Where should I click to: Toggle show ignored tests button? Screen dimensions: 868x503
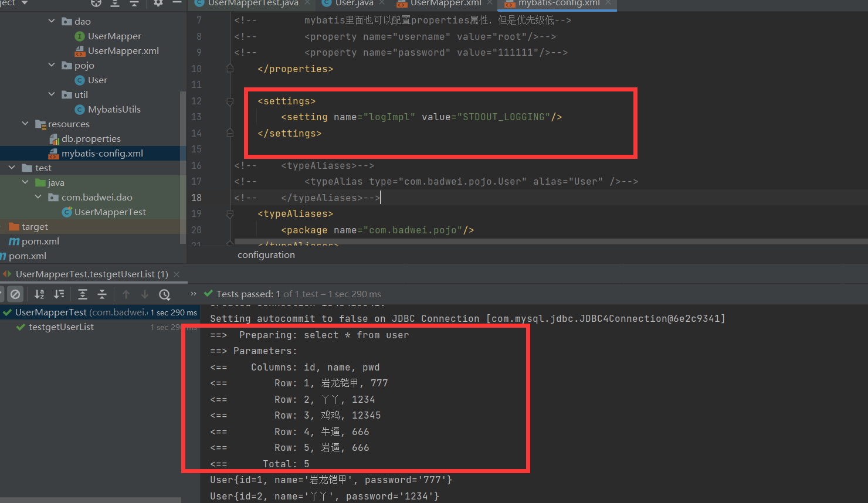pyautogui.click(x=16, y=294)
